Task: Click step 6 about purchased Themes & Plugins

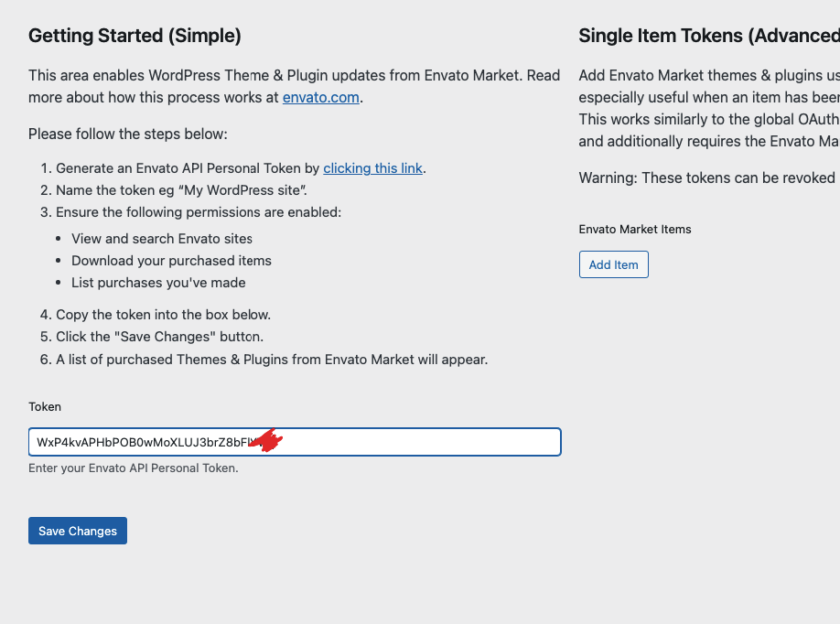Action: [272, 359]
